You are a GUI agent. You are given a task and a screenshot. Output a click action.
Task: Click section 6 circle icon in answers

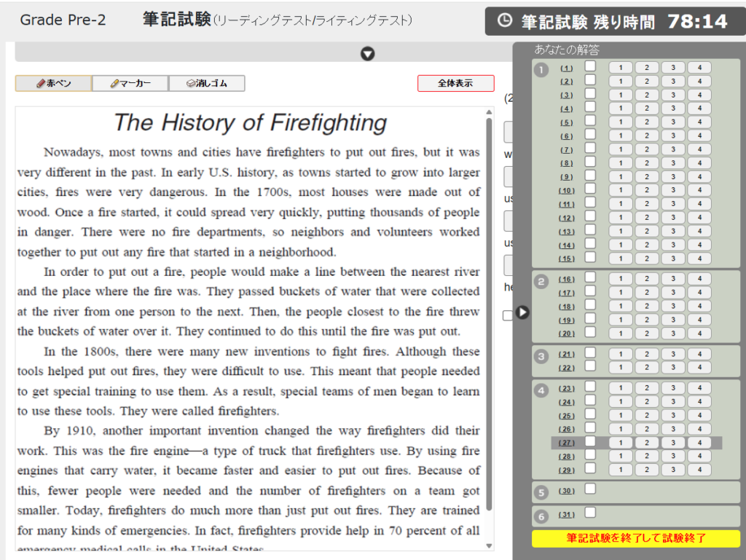[x=541, y=516]
